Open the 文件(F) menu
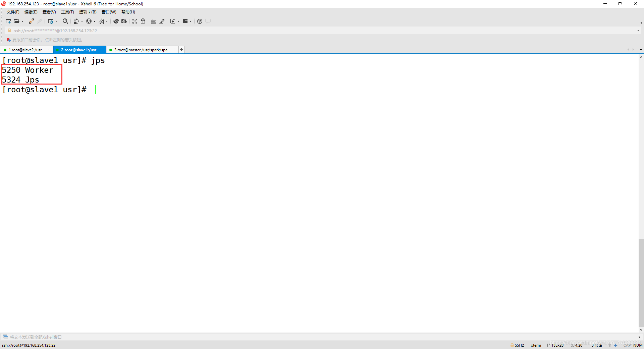 coord(13,12)
